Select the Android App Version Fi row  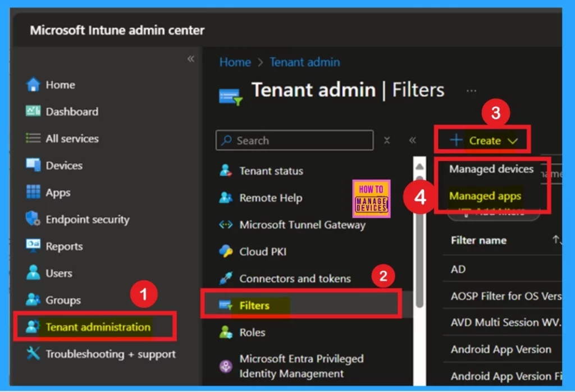[503, 375]
